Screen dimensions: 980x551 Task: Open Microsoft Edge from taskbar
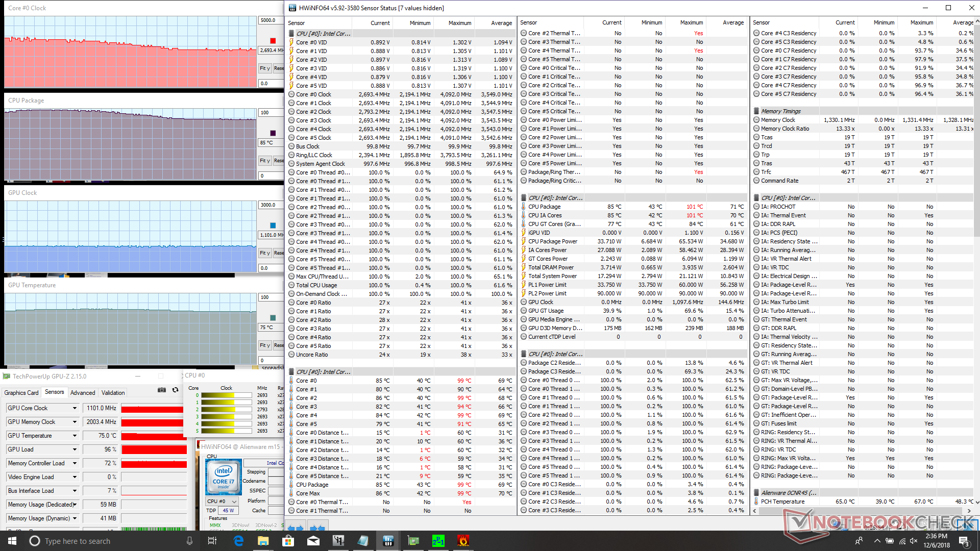238,541
